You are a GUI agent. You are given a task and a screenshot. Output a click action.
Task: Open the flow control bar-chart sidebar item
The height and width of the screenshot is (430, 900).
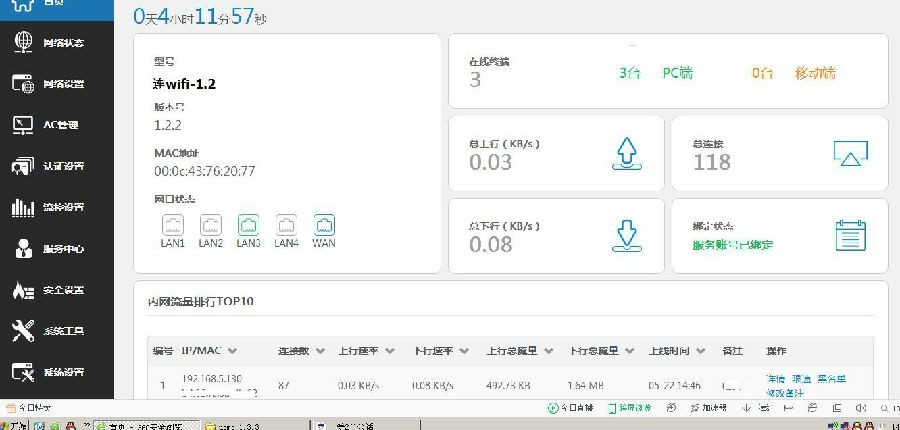pos(56,207)
